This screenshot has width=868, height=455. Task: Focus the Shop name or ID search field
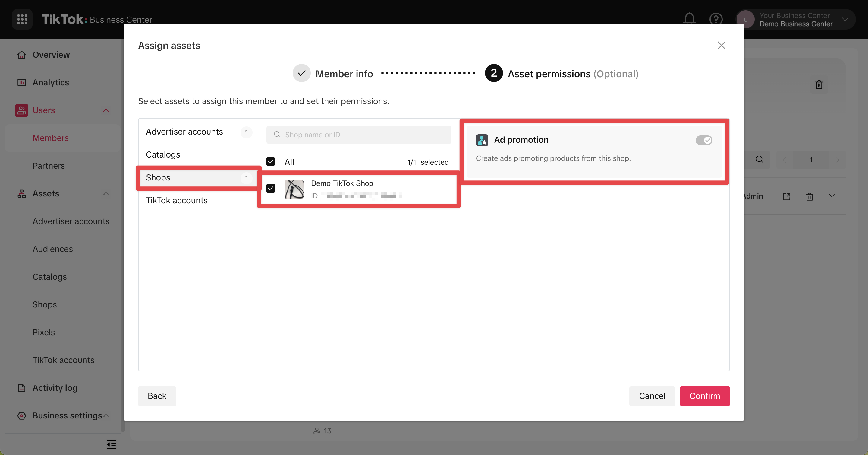[x=359, y=135]
